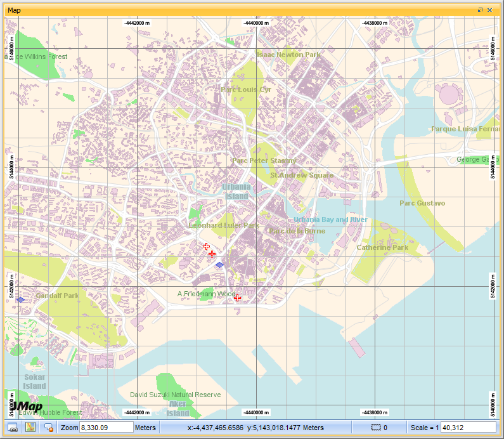The width and height of the screenshot is (504, 439).
Task: Click the 'Isaac Newton Park' map label
Action: pos(288,55)
